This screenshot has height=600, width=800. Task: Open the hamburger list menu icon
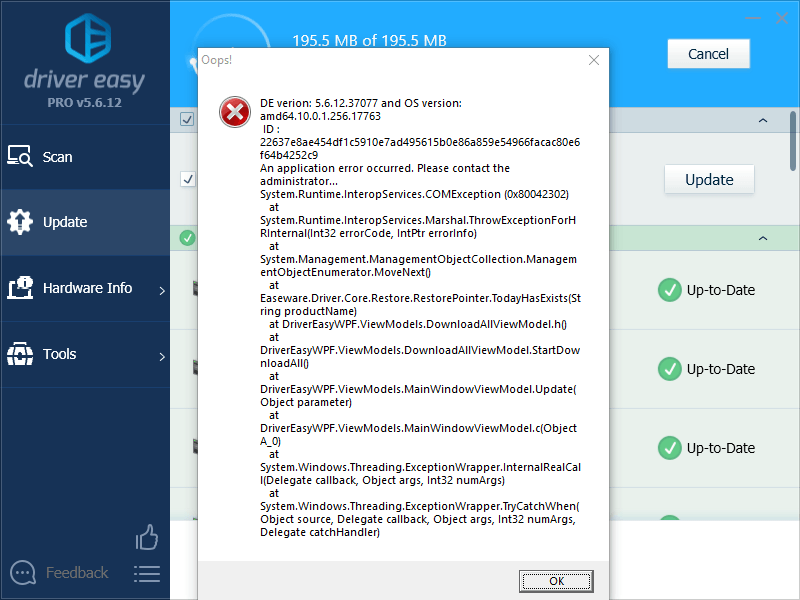[147, 574]
